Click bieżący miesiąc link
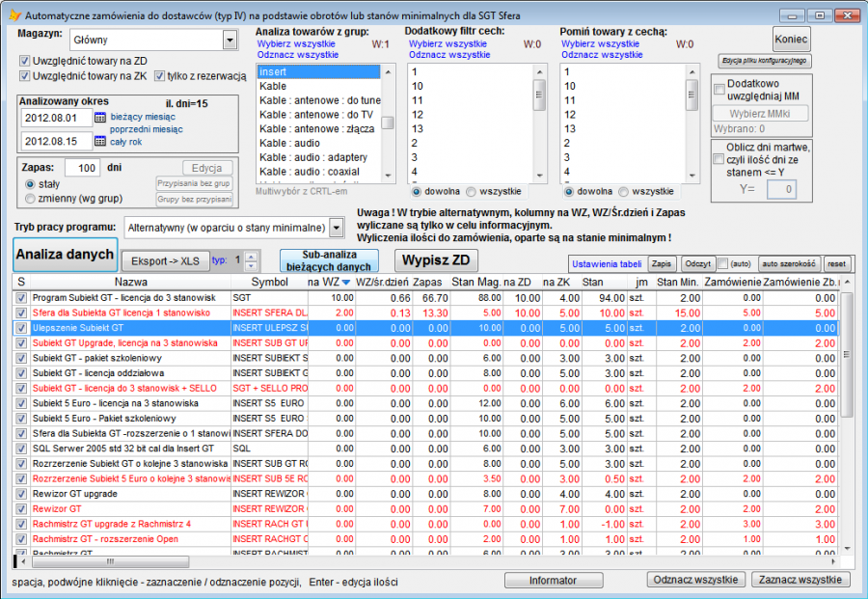This screenshot has height=599, width=868. pos(143,117)
